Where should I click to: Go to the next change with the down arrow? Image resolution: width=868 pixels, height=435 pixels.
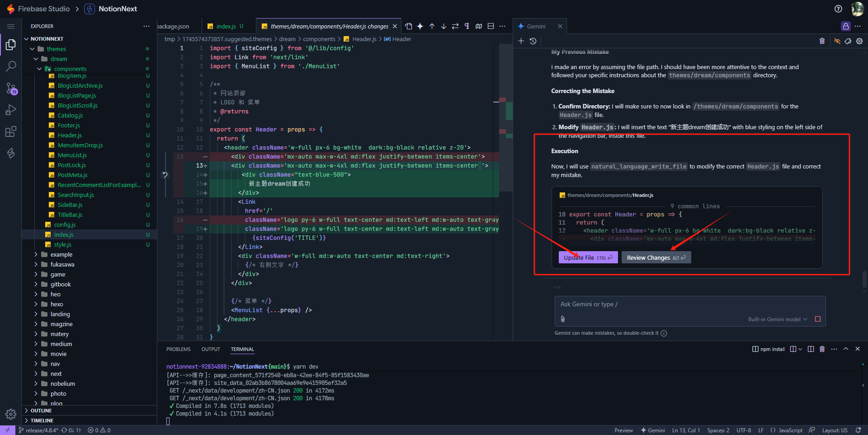point(443,26)
